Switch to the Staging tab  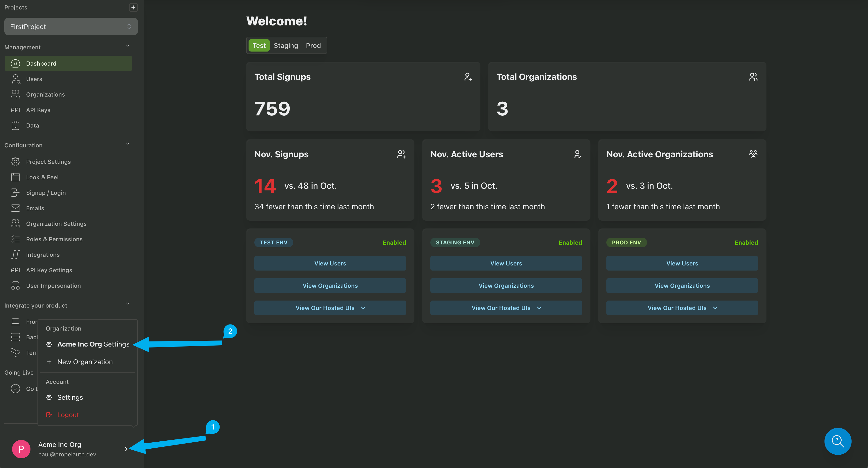tap(286, 45)
